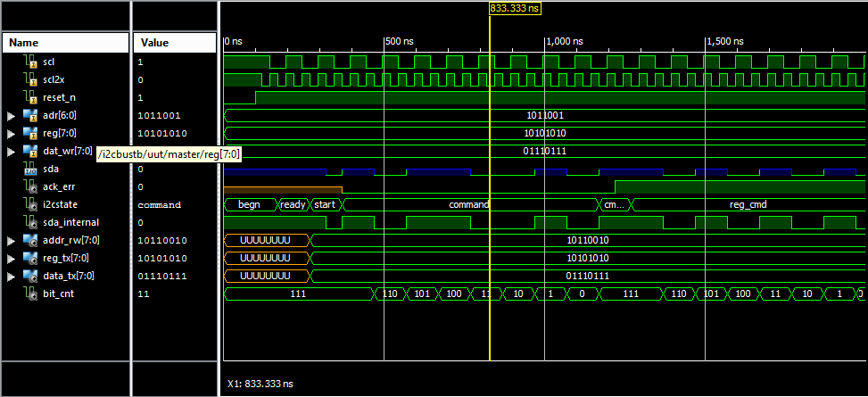Click addr_rw value 10110010 in Value column
Image resolution: width=868 pixels, height=397 pixels.
point(162,240)
